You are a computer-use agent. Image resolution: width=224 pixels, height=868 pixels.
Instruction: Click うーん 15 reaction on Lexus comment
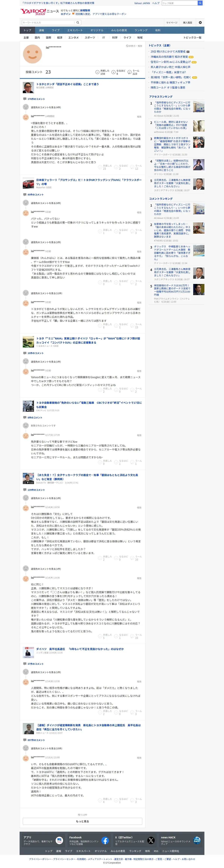click(136, 326)
